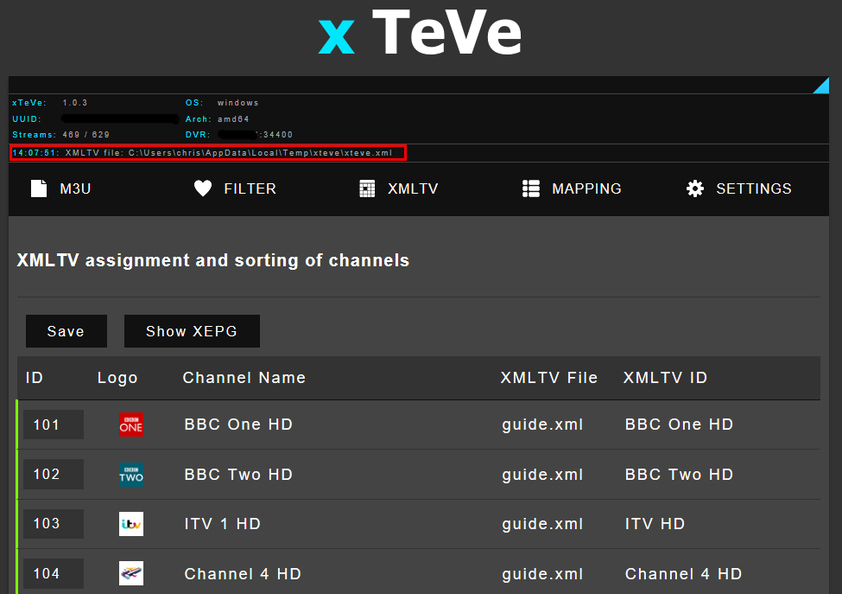Select channel name ITV 1 HD
This screenshot has width=842, height=594.
222,524
